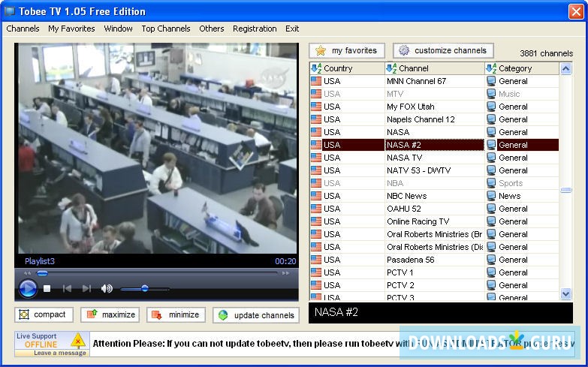Select the My FOX Utah channel
The width and height of the screenshot is (588, 367).
click(x=434, y=107)
